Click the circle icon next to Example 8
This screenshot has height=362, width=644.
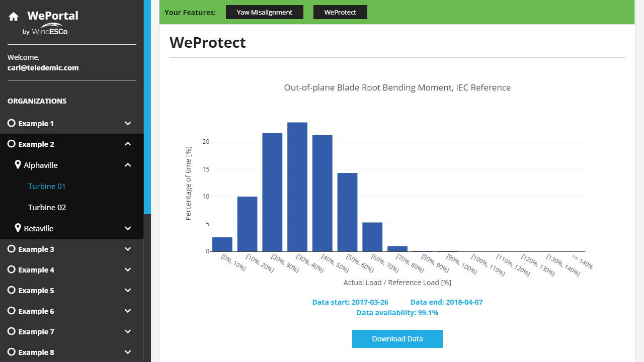pyautogui.click(x=12, y=352)
